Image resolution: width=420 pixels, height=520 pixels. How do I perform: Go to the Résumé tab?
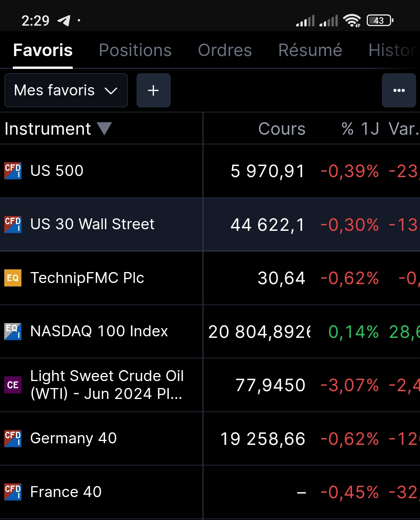click(310, 50)
